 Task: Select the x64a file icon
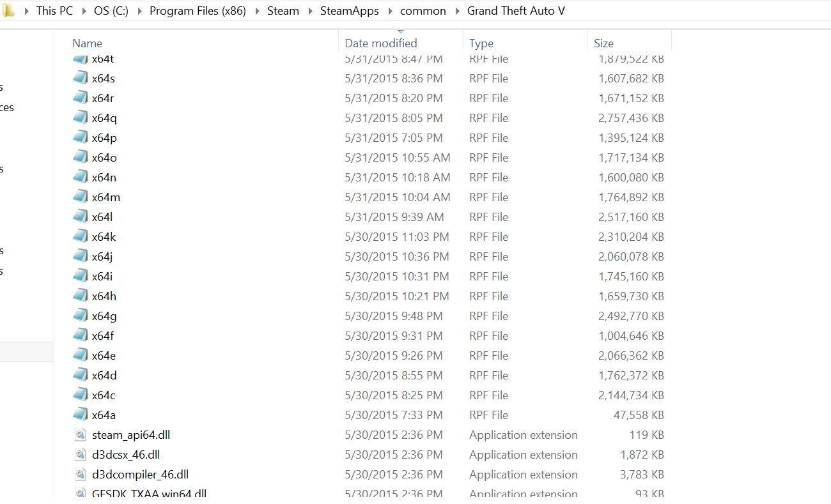click(x=80, y=415)
